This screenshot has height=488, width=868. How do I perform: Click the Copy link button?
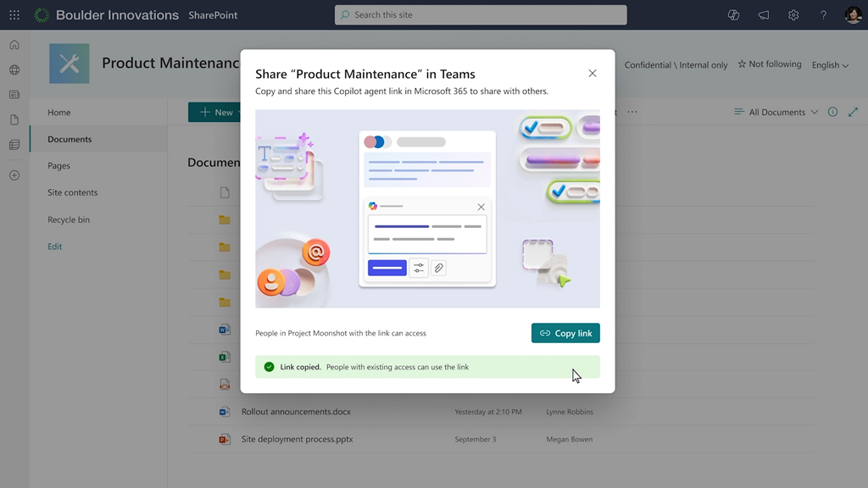coord(565,333)
